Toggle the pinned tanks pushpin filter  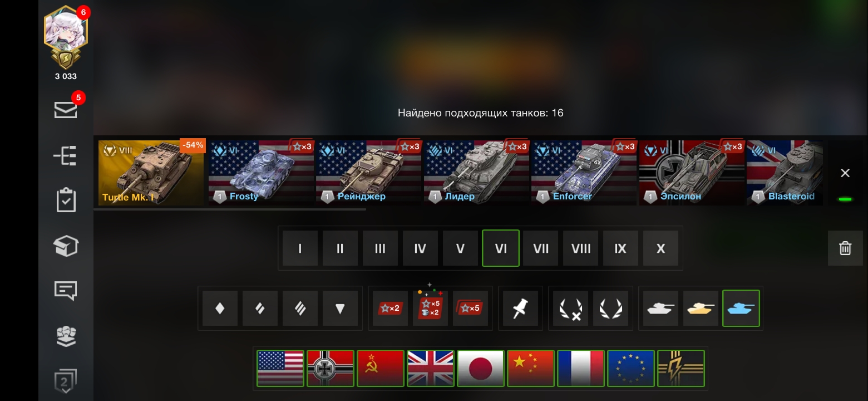pos(520,308)
